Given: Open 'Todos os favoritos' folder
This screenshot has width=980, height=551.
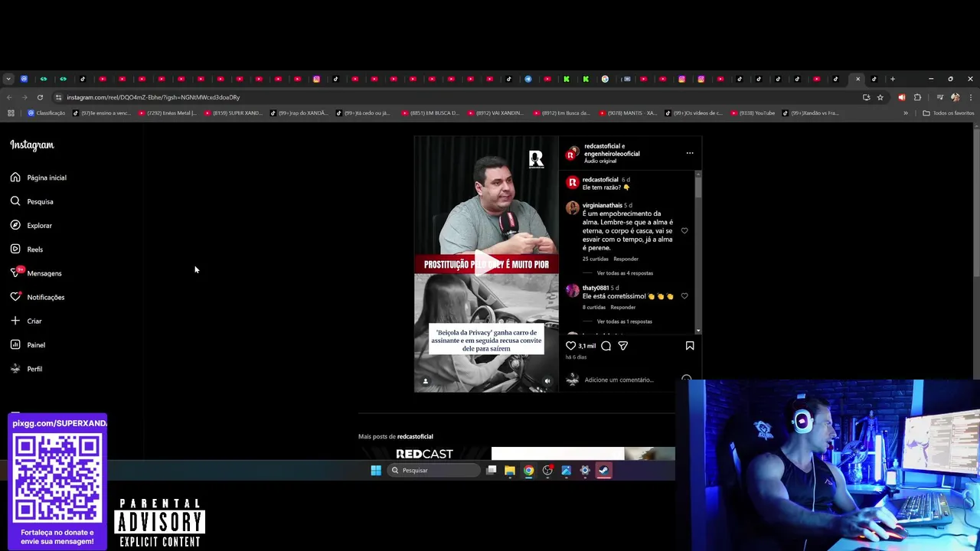Looking at the screenshot, I should pyautogui.click(x=949, y=113).
